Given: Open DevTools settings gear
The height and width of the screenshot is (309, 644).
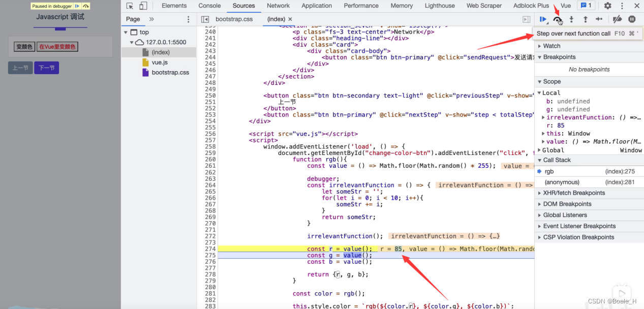Looking at the screenshot, I should point(607,6).
